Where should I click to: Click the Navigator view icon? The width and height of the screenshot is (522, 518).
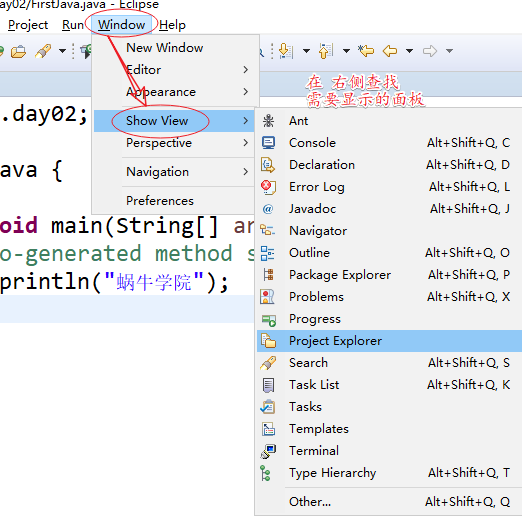coord(268,230)
